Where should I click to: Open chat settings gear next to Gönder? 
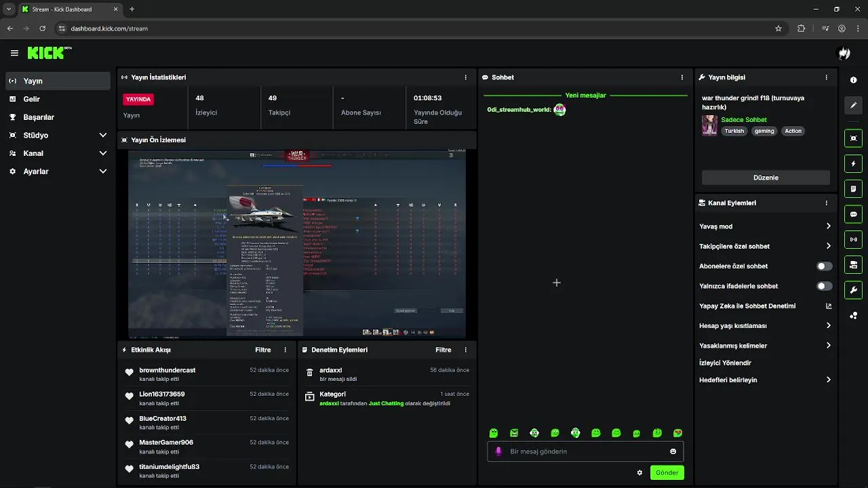(639, 472)
